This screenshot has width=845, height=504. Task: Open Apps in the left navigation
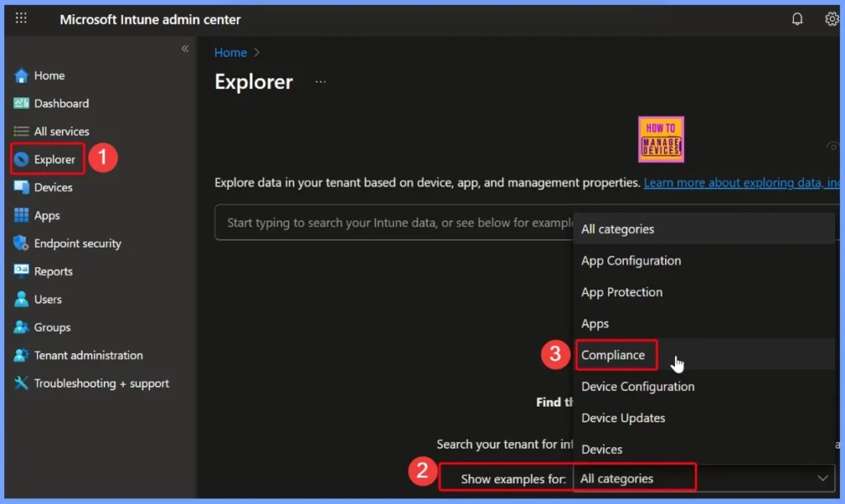[x=47, y=215]
